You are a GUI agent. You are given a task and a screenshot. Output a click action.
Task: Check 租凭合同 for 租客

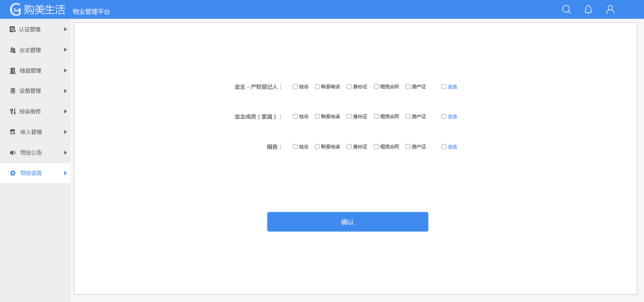pyautogui.click(x=376, y=146)
